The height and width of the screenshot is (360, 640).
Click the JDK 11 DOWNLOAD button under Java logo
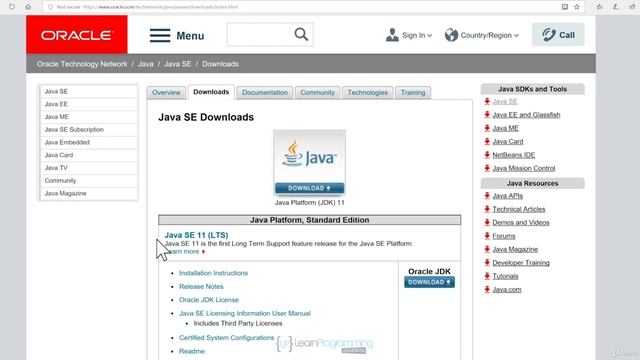[x=309, y=188]
